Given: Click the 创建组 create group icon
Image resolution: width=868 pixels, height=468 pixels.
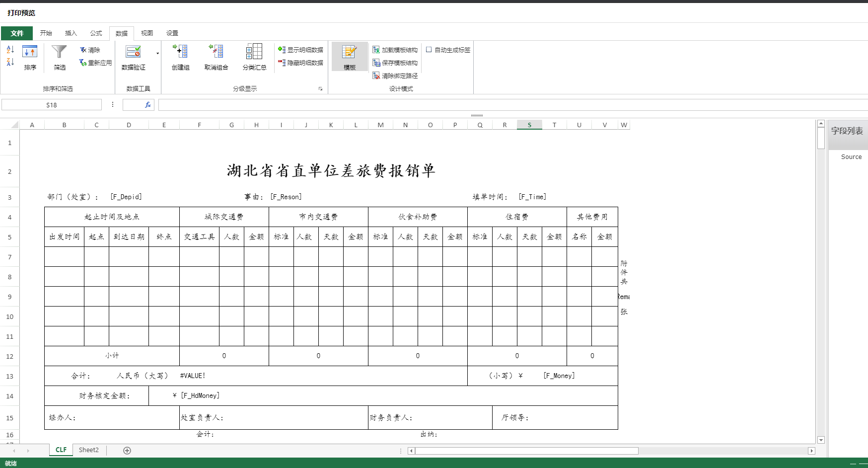Looking at the screenshot, I should [180, 58].
